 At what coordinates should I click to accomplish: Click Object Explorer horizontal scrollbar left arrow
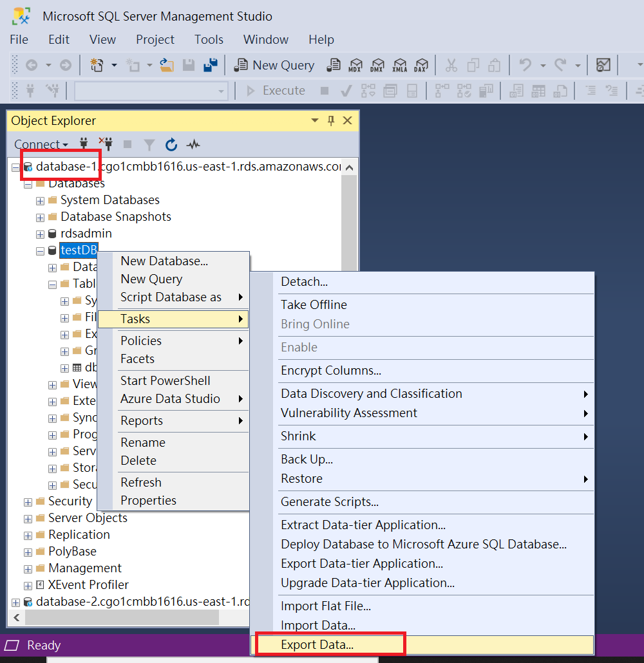(17, 618)
